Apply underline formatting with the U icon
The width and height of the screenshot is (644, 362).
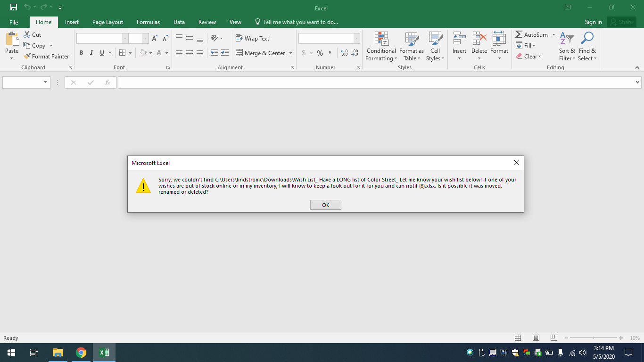(x=102, y=53)
